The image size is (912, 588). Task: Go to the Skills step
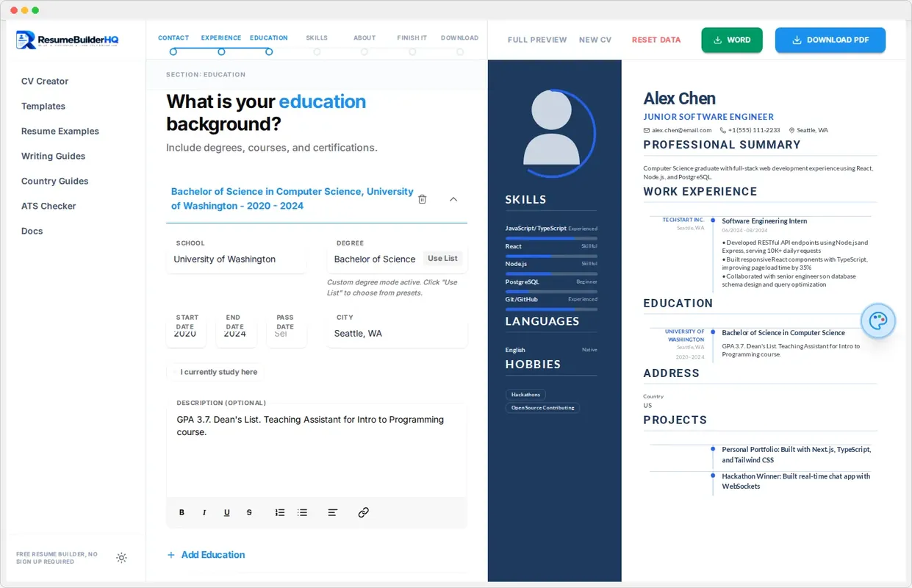pos(317,44)
